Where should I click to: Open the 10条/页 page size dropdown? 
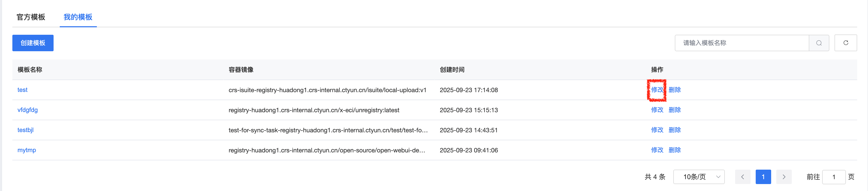(699, 177)
